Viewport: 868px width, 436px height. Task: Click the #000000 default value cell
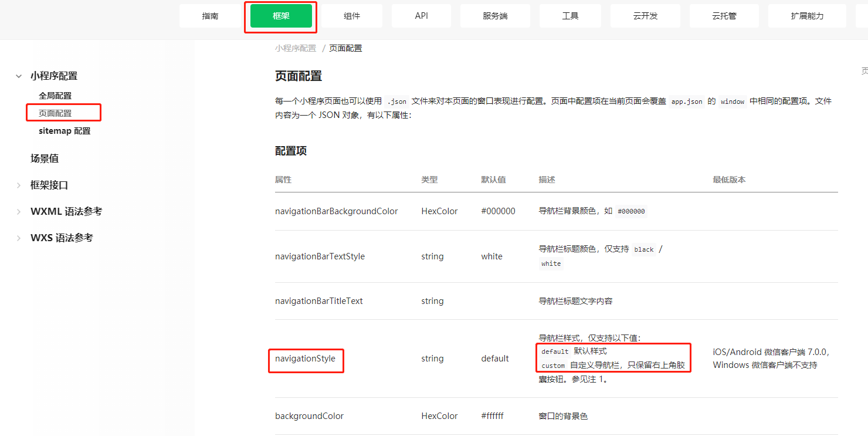pos(498,211)
